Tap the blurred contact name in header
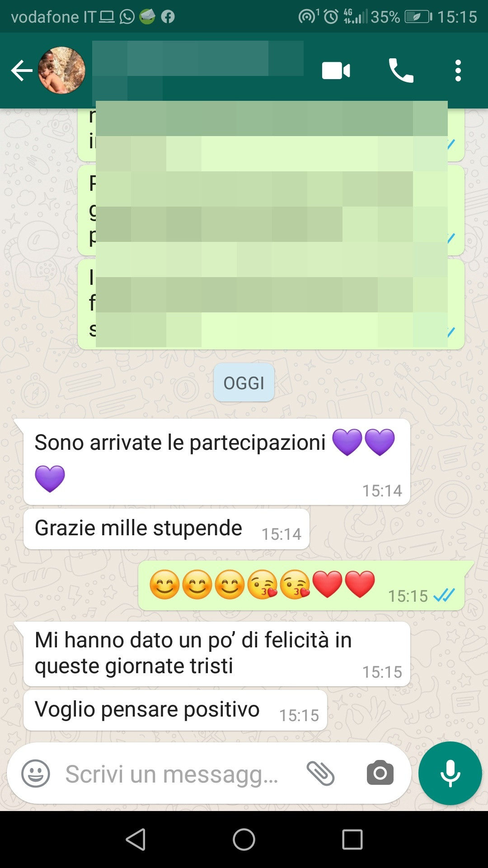This screenshot has height=868, width=488. click(x=198, y=71)
